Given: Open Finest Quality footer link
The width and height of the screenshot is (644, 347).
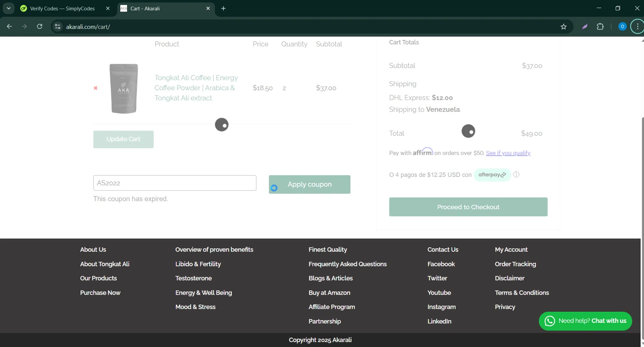Looking at the screenshot, I should (x=328, y=250).
